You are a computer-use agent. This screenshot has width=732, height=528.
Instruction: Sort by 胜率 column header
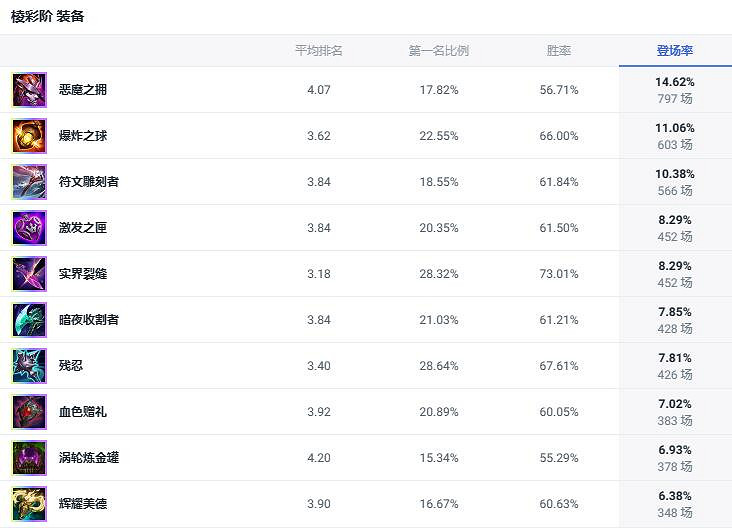click(x=559, y=51)
